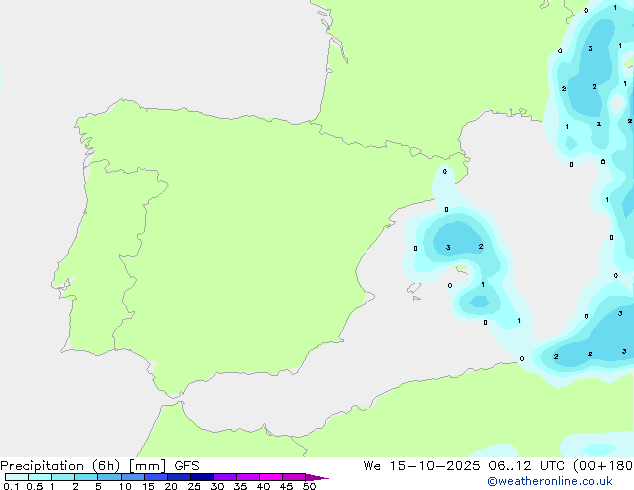Click the 'We 15-10-2025' date text
The image size is (634, 490).
point(422,466)
